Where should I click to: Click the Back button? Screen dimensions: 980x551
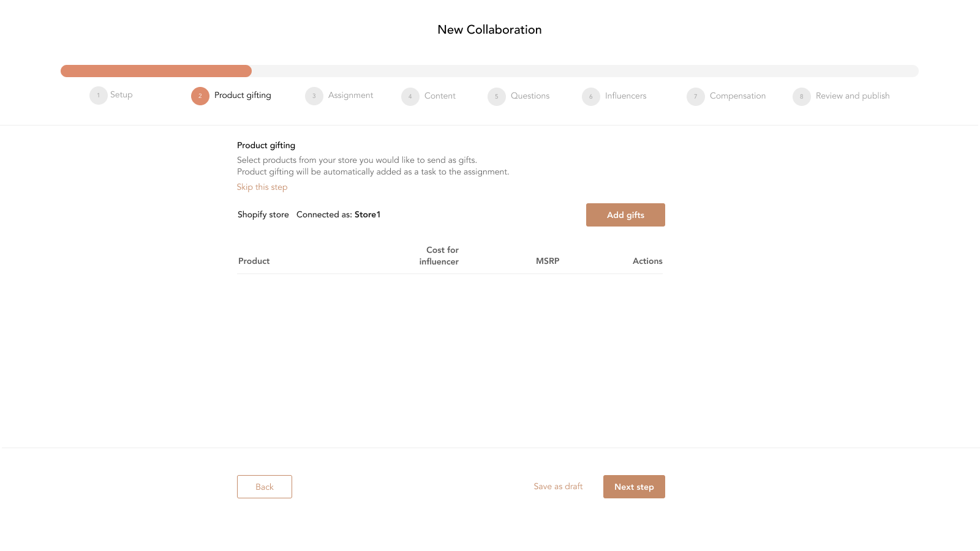[x=265, y=487]
